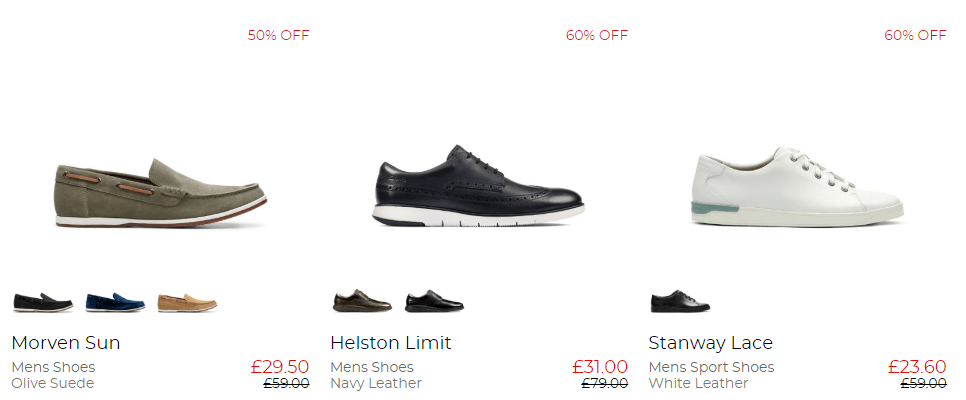Screen dimensions: 966x400
Task: Open the Morven Sun olive suede shoe image
Action: (x=160, y=193)
